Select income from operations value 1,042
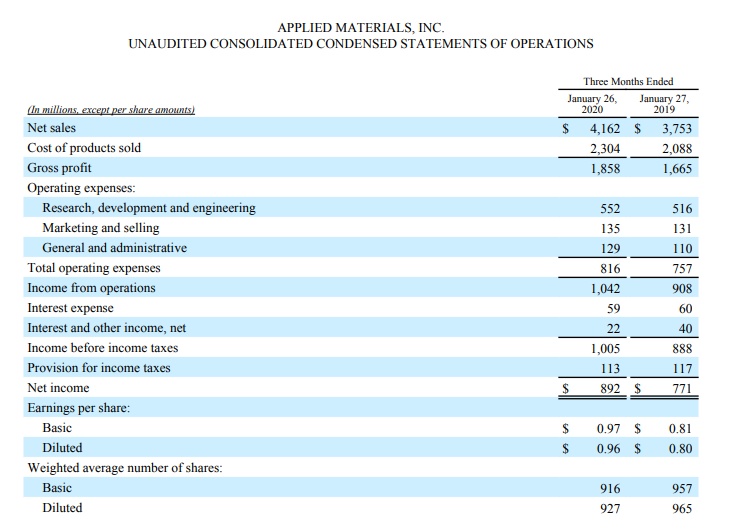 605,289
